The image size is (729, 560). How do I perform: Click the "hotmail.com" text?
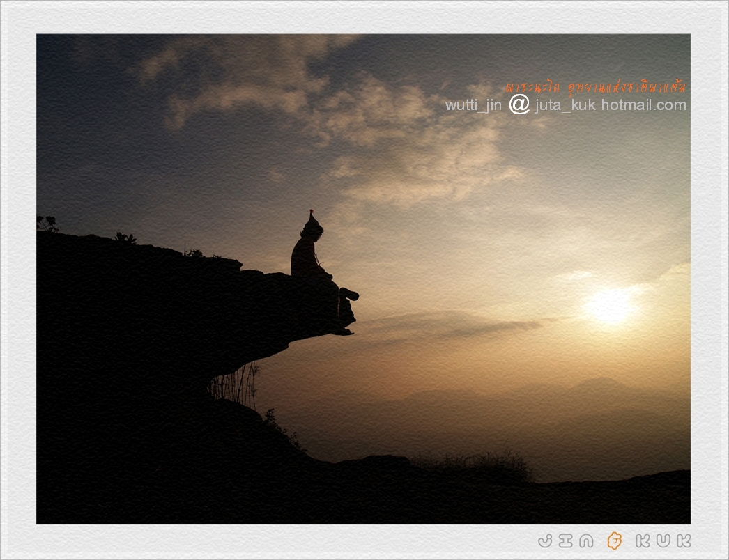(x=643, y=105)
